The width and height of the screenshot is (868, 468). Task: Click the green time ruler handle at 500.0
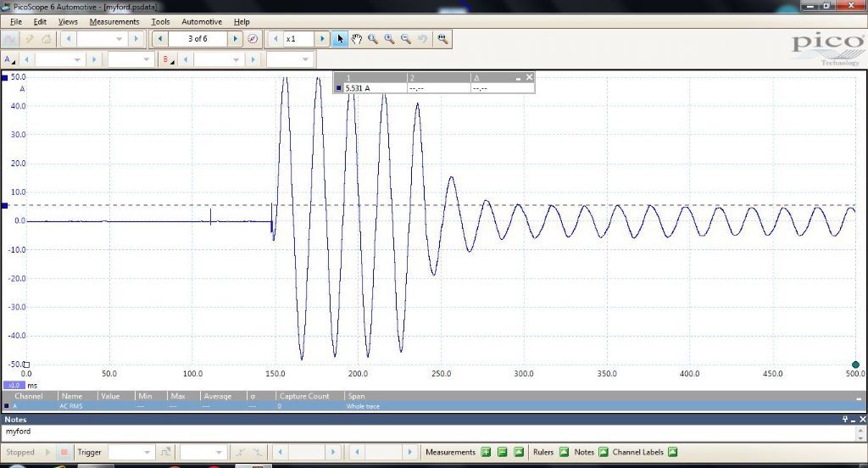855,365
